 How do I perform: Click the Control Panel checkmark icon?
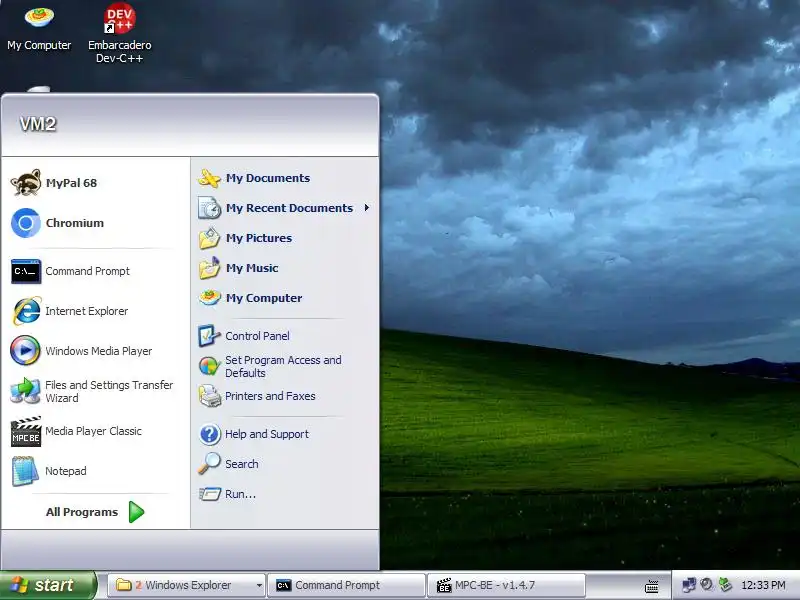[209, 336]
